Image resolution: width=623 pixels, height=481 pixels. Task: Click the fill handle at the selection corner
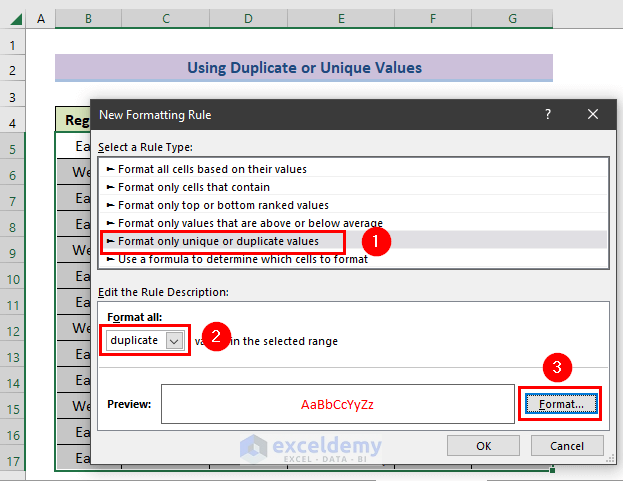[x=552, y=470]
